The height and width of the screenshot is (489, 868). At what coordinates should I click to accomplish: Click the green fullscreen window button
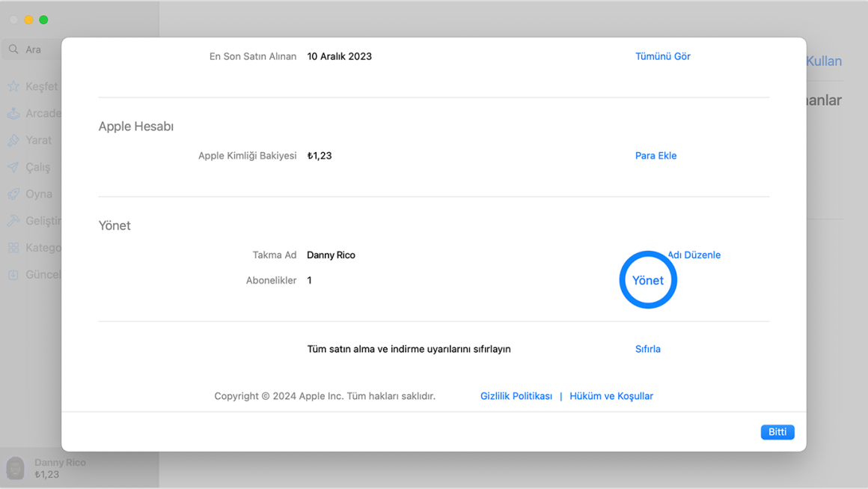click(x=43, y=20)
